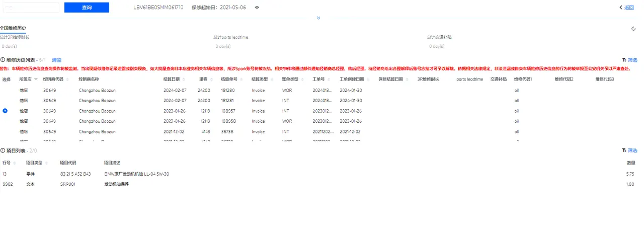Click the 筛选 filter link for repair history list
Viewport: 644px width, 231px height.
click(632, 60)
